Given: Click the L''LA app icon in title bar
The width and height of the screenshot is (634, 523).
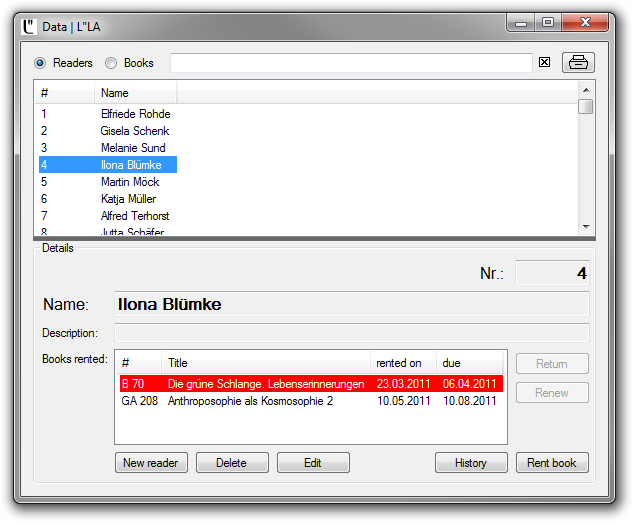Looking at the screenshot, I should point(29,24).
